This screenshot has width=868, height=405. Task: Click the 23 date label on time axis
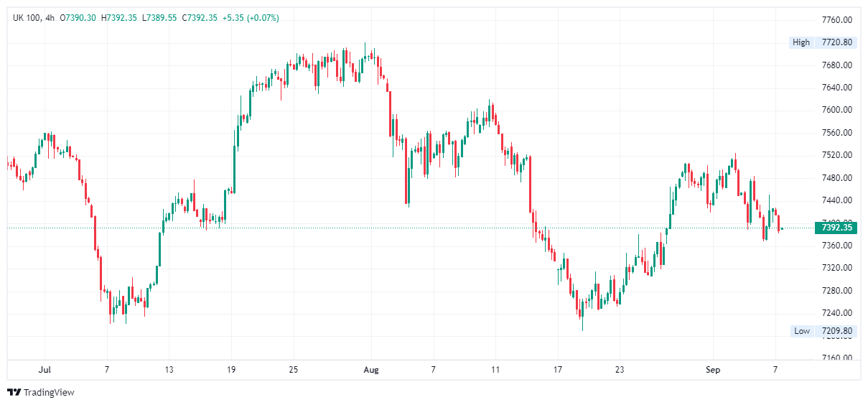click(620, 370)
